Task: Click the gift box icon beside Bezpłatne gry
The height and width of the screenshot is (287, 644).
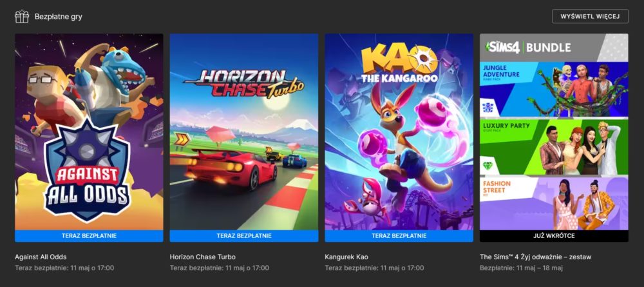Action: (x=22, y=17)
